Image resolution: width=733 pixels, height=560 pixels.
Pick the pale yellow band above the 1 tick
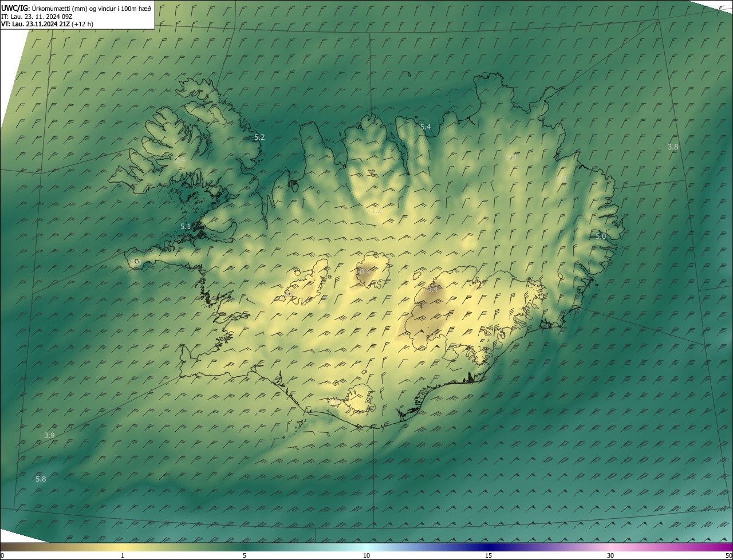click(x=123, y=547)
